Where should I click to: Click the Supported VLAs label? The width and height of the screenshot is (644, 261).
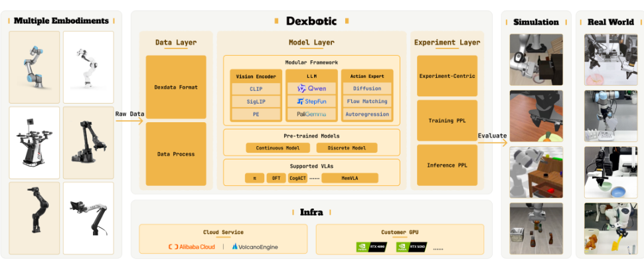point(311,166)
